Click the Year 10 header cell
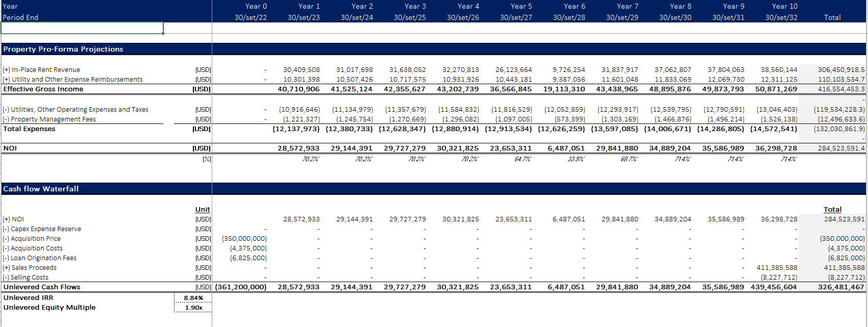 click(x=785, y=6)
